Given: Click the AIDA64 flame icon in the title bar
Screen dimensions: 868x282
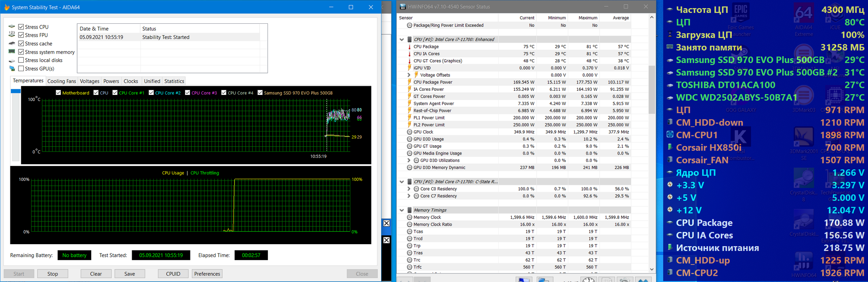Looking at the screenshot, I should [x=6, y=7].
